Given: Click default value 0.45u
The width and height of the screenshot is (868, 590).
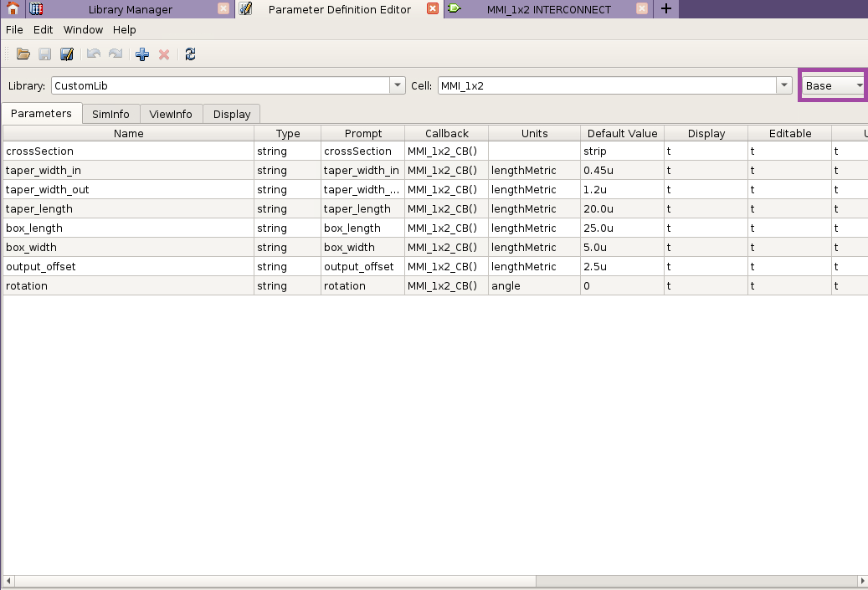Looking at the screenshot, I should coord(622,171).
